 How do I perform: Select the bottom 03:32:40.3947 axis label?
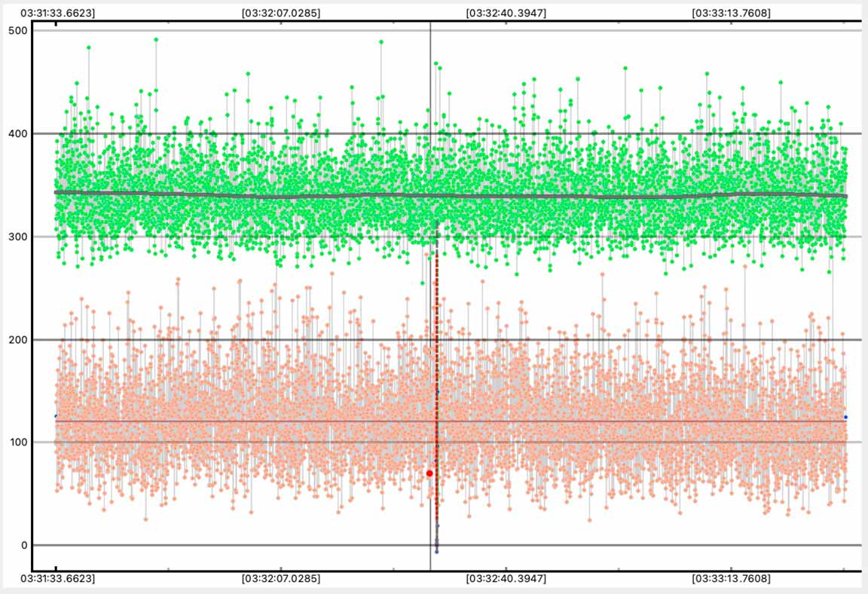506,579
